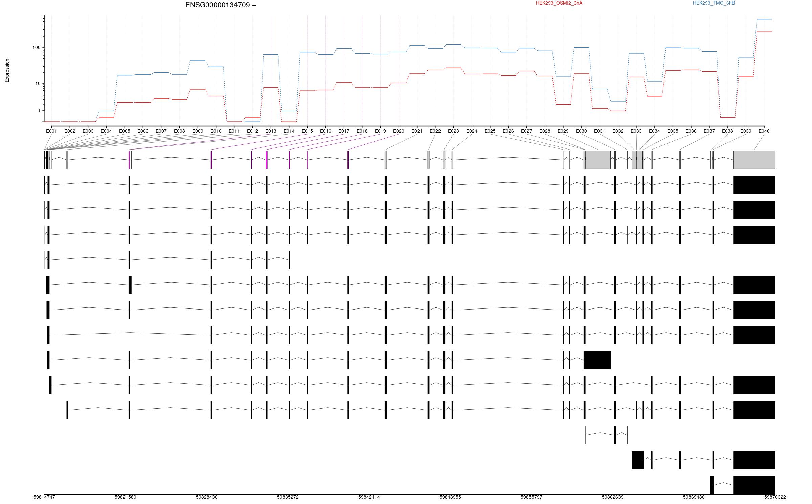Click exon label E015
The width and height of the screenshot is (812, 504).
point(307,131)
